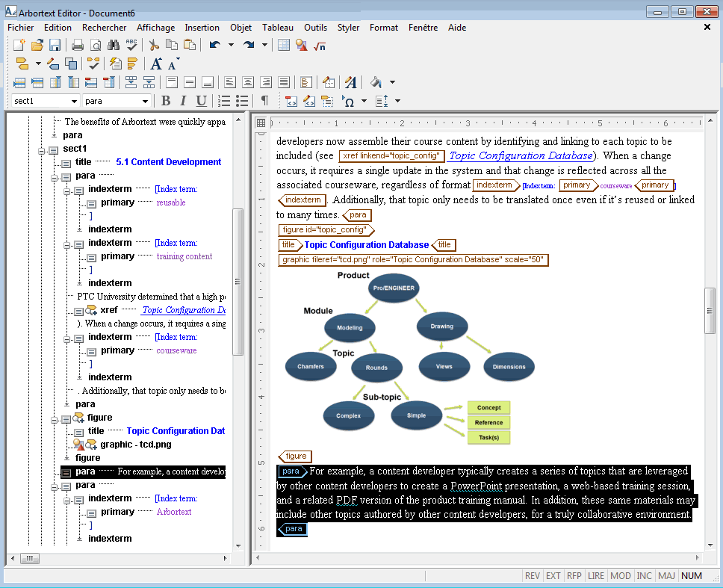Redo the last action
The width and height of the screenshot is (723, 588).
point(249,45)
